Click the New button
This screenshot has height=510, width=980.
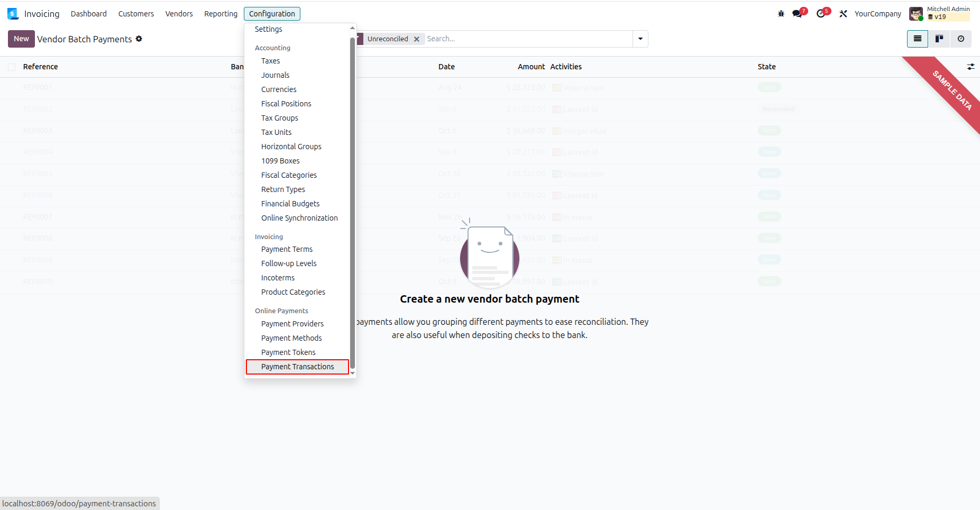tap(21, 39)
